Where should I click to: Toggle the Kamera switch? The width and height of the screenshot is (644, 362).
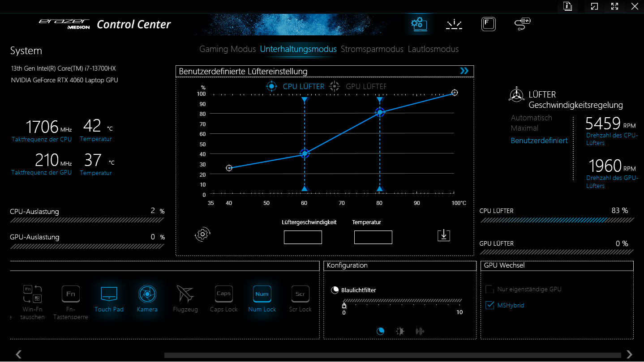point(147,294)
